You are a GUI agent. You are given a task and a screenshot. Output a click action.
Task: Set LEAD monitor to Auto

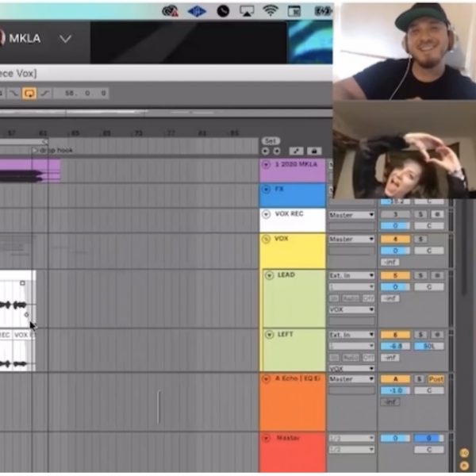coord(351,298)
